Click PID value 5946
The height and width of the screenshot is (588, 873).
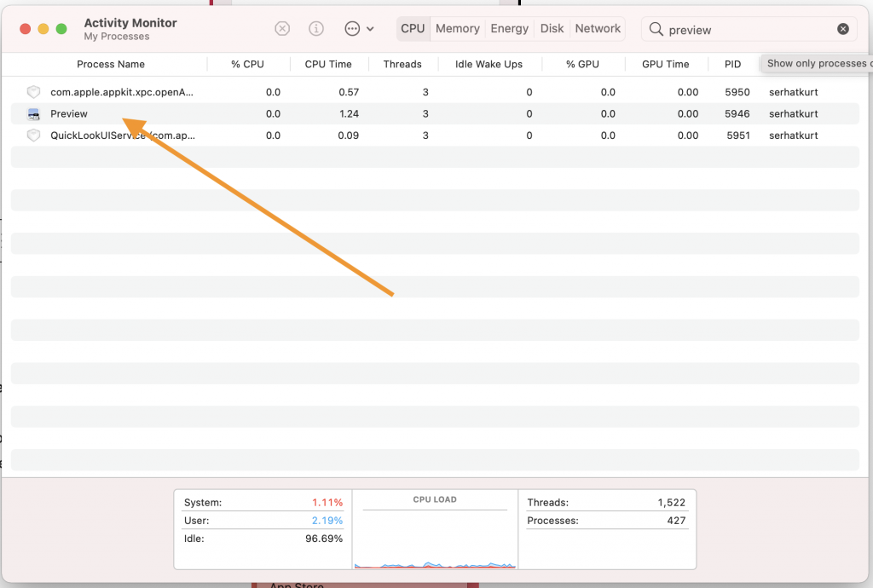[737, 113]
